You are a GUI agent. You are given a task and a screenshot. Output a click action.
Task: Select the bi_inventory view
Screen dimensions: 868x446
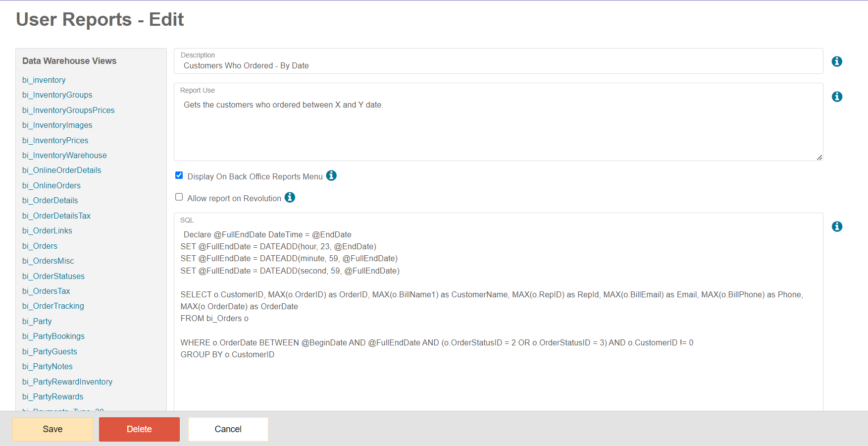tap(44, 80)
